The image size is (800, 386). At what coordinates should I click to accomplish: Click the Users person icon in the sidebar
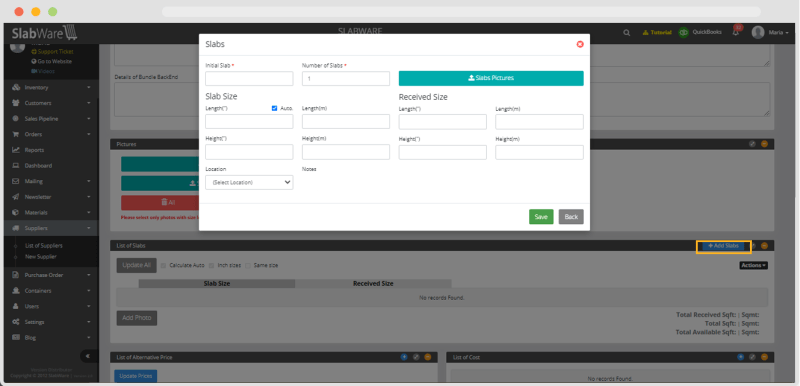pos(16,306)
